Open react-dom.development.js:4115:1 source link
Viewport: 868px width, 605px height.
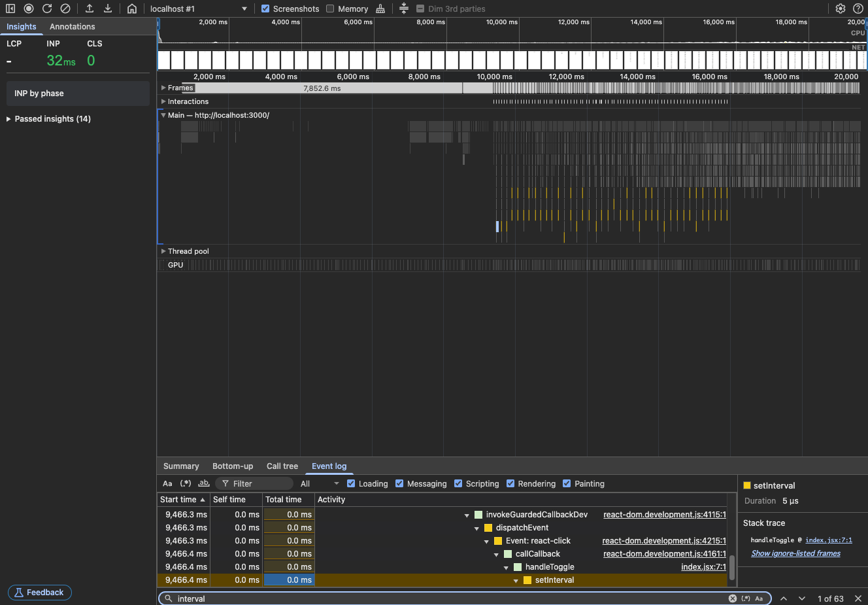click(x=665, y=515)
